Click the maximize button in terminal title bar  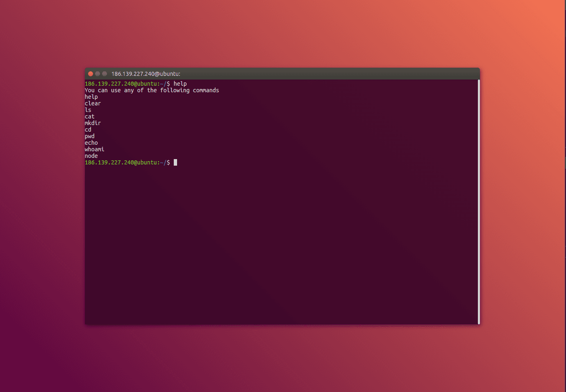pyautogui.click(x=105, y=74)
